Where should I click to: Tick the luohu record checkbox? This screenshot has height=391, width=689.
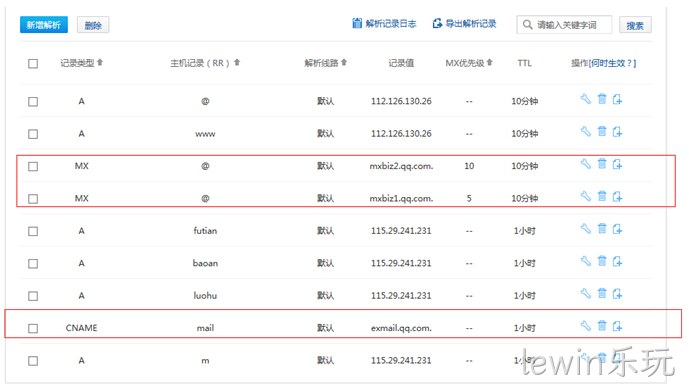point(33,296)
